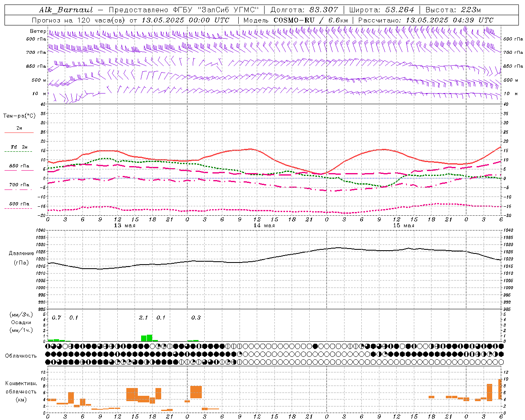Image resolution: width=525 pixels, height=420 pixels.
Task: Click the Давление pressure axis label
Action: tap(21, 253)
